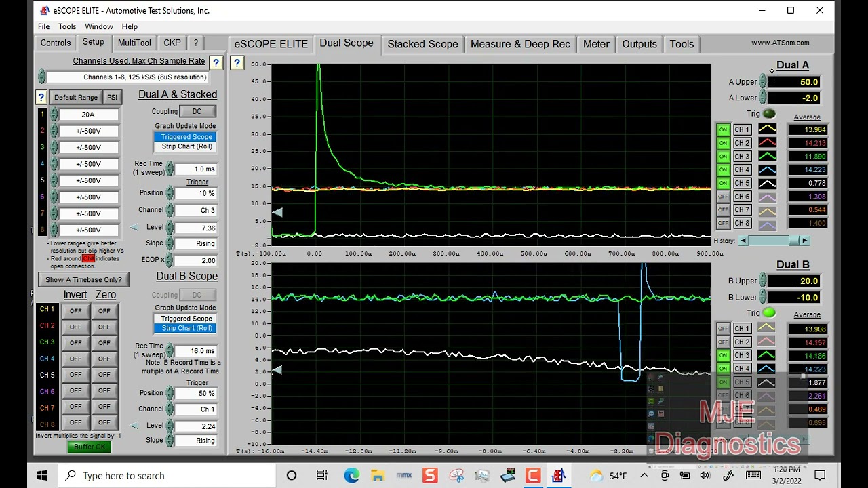Image resolution: width=868 pixels, height=488 pixels.
Task: Open the help question mark next to sample rate
Action: pos(216,63)
